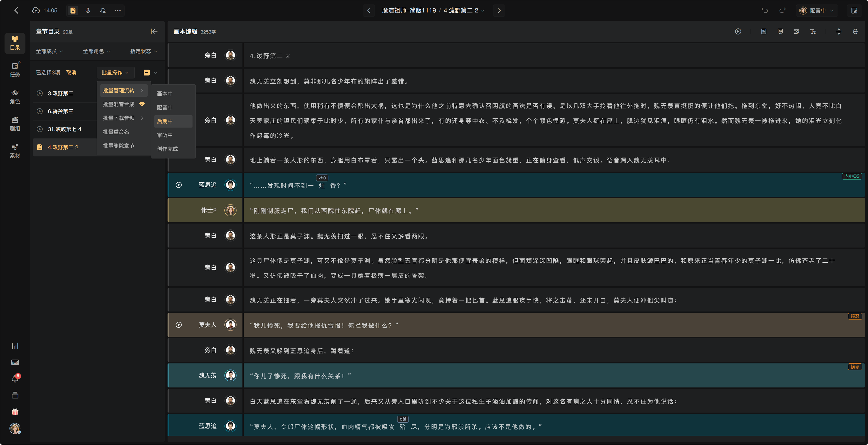
Task: Choose 批量重命名 menu item
Action: coord(124,132)
